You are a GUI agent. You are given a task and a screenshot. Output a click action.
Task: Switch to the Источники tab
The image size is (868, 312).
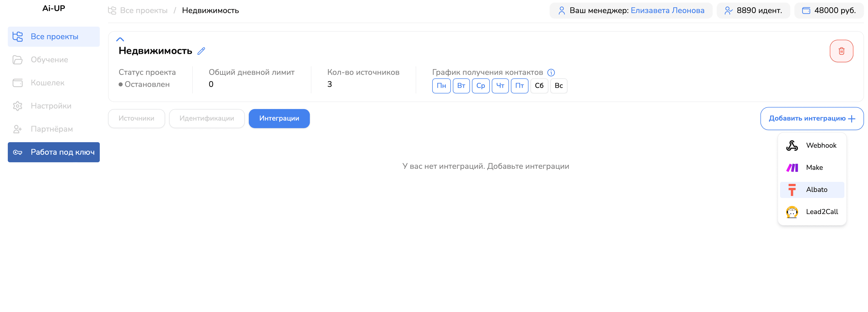click(136, 118)
